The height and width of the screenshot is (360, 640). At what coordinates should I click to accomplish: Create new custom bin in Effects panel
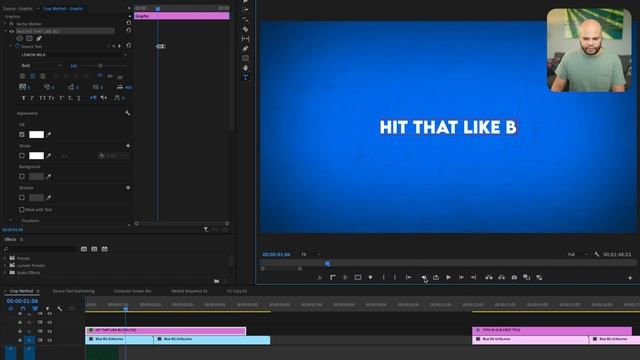tap(216, 281)
